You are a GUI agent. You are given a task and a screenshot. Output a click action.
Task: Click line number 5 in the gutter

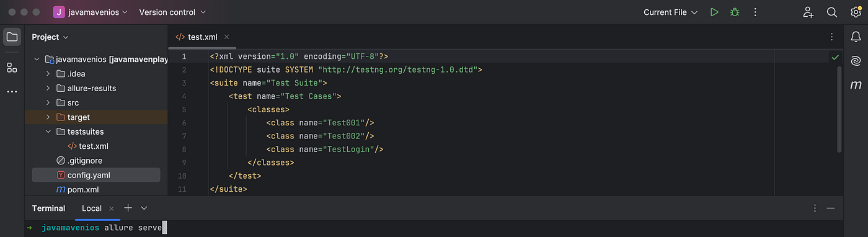(184, 109)
